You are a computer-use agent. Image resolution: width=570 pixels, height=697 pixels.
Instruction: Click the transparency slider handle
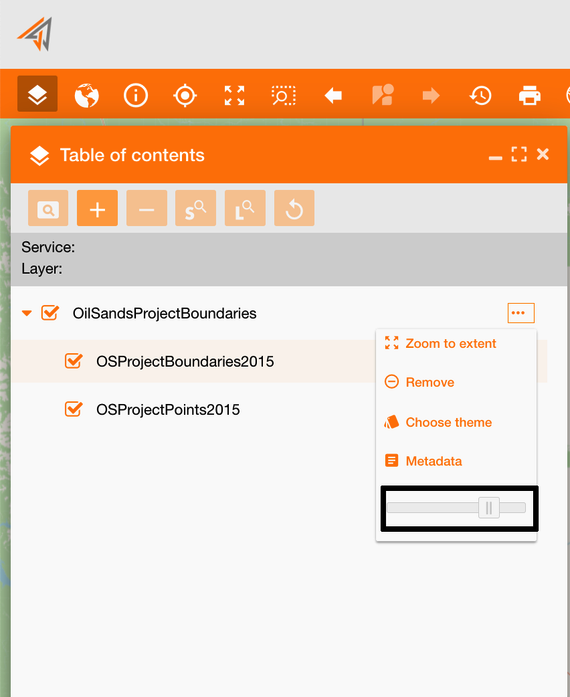(489, 508)
